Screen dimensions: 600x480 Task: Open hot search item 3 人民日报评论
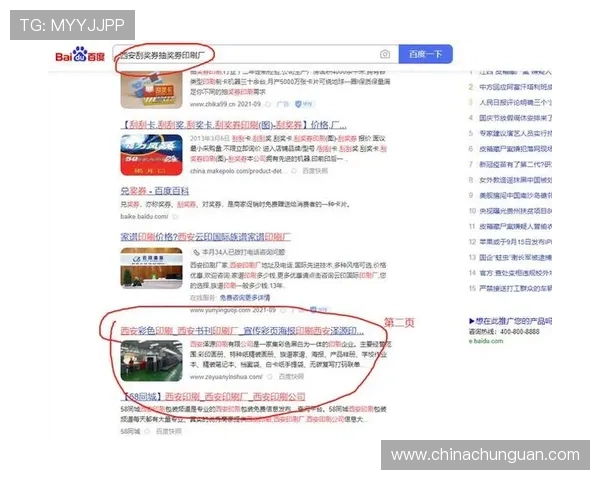[515, 102]
